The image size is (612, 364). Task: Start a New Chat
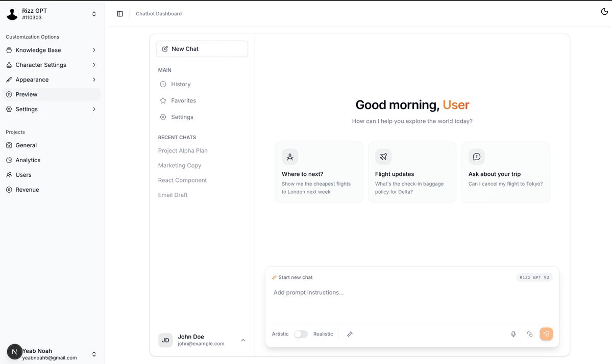pyautogui.click(x=202, y=49)
